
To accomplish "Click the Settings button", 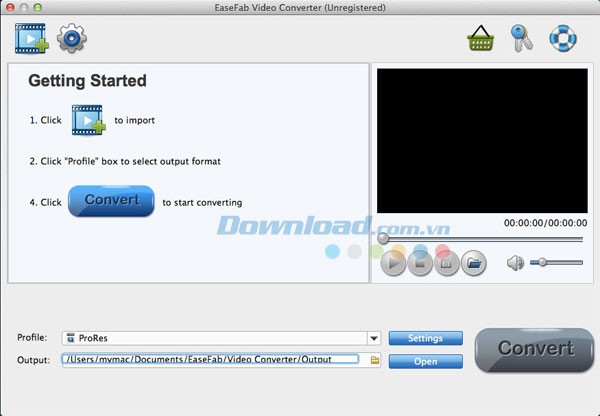I will (x=426, y=338).
